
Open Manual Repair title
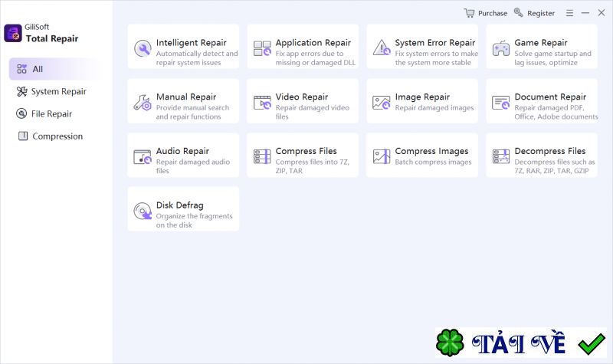[x=186, y=97]
